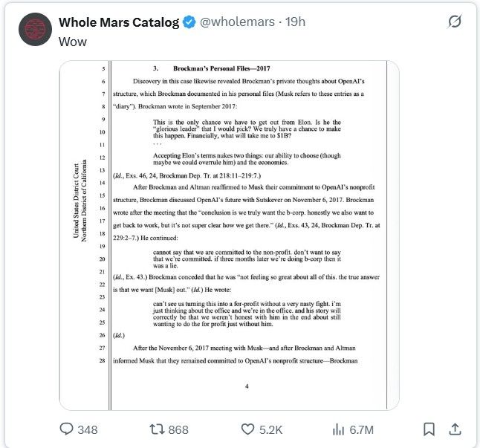Click the 868 reposts count
Viewport: 480px width, 448px height.
click(x=178, y=429)
